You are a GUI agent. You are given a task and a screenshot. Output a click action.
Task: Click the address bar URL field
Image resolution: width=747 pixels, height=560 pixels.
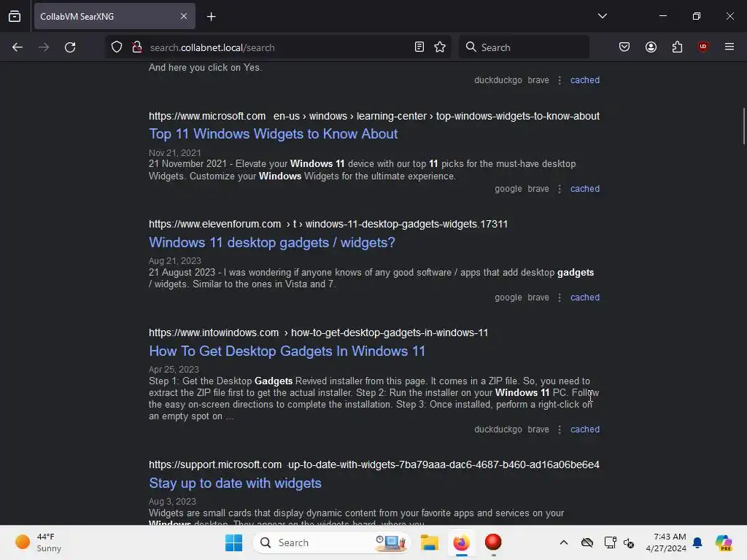[x=278, y=47]
